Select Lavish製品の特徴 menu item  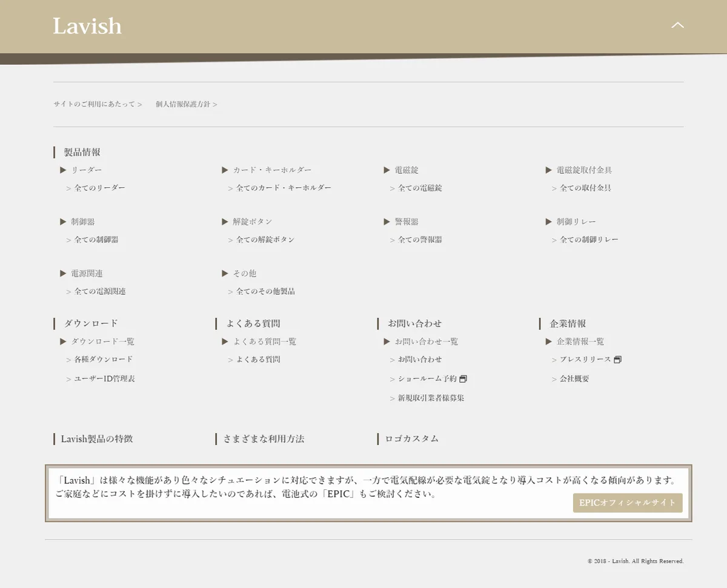pos(97,438)
